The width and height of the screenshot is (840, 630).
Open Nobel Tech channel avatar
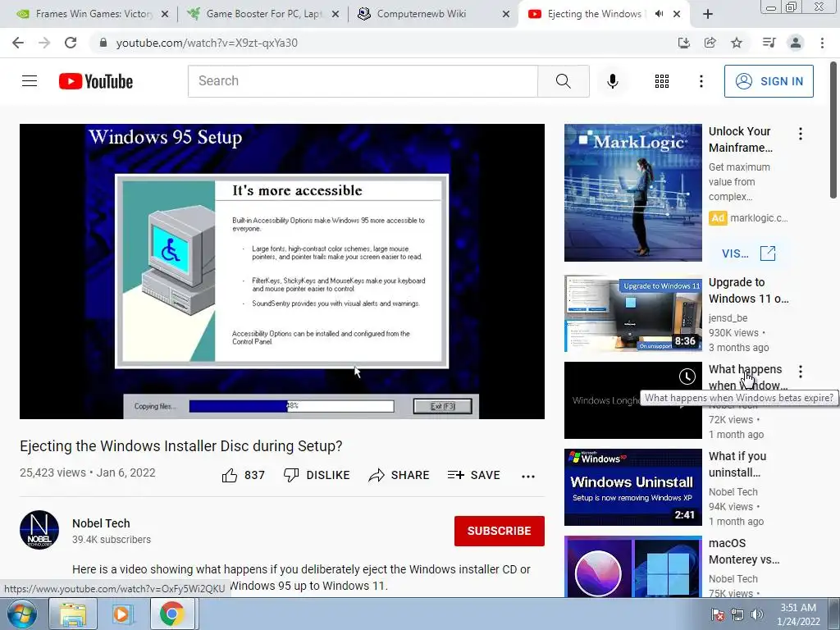(39, 530)
